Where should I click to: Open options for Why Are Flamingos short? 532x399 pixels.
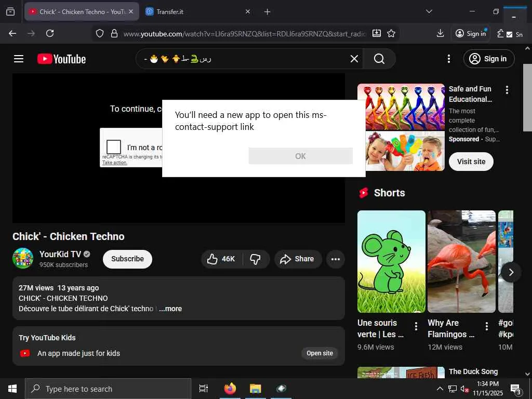(x=486, y=326)
